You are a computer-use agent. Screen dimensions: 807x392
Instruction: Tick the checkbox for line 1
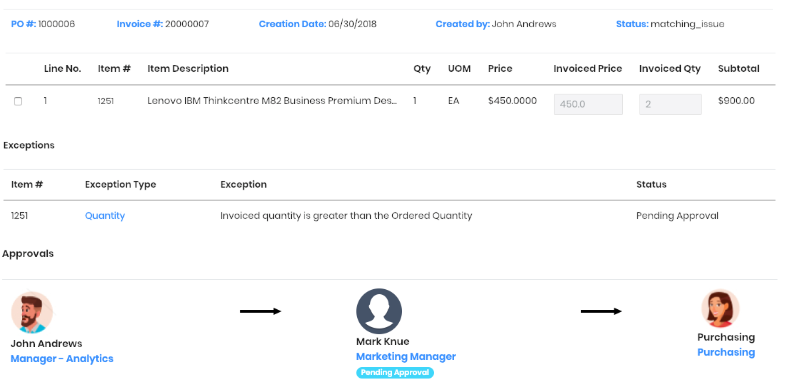[18, 101]
